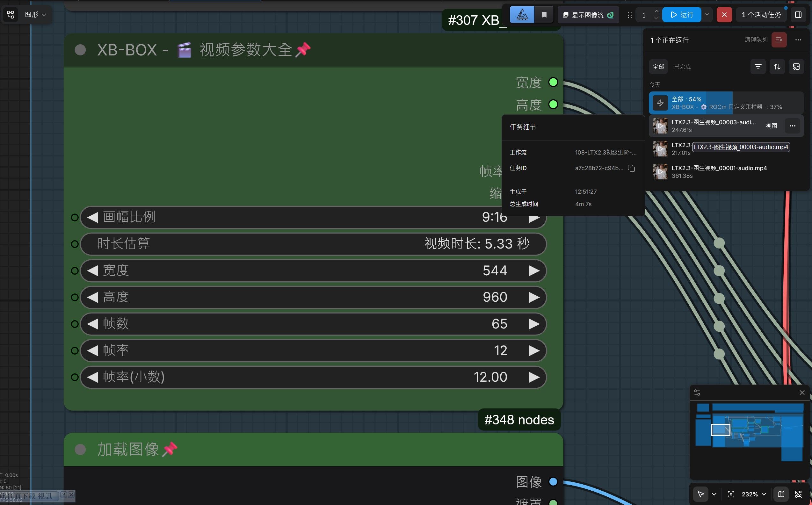This screenshot has width=812, height=505.
Task: Open more options for LTX2.3 00003 item
Action: coord(792,126)
